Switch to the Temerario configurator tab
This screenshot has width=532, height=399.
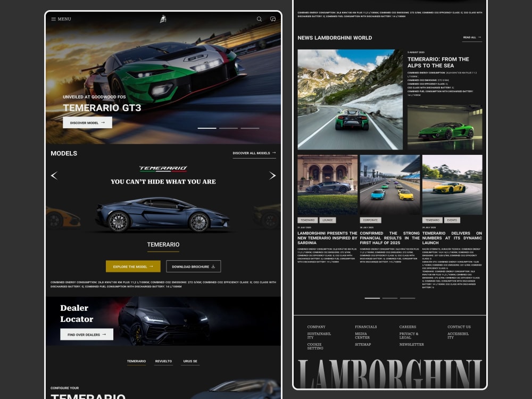point(136,361)
